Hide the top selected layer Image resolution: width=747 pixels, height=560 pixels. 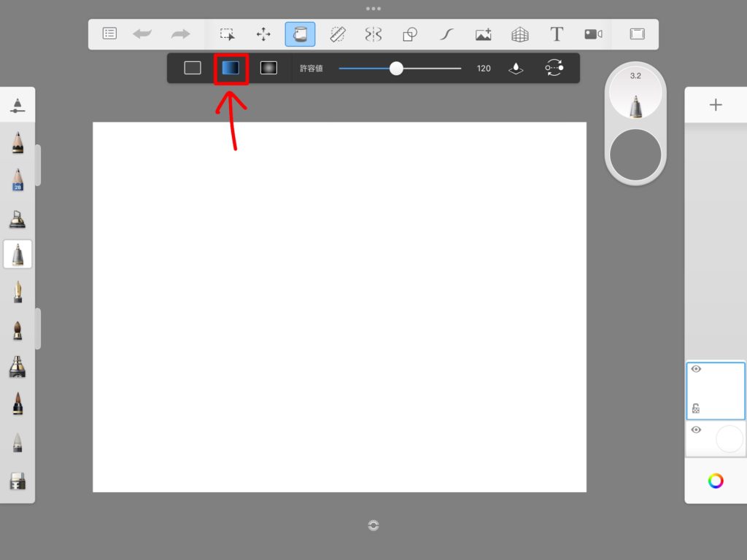click(x=696, y=369)
